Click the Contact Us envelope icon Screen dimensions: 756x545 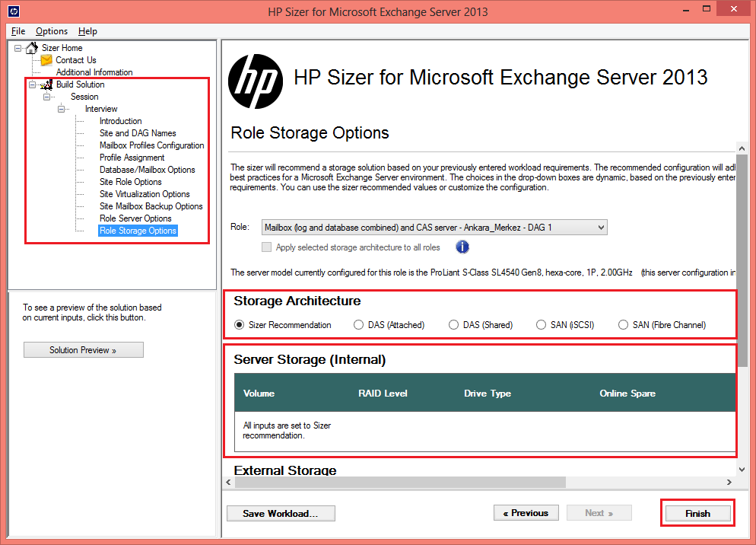(46, 60)
